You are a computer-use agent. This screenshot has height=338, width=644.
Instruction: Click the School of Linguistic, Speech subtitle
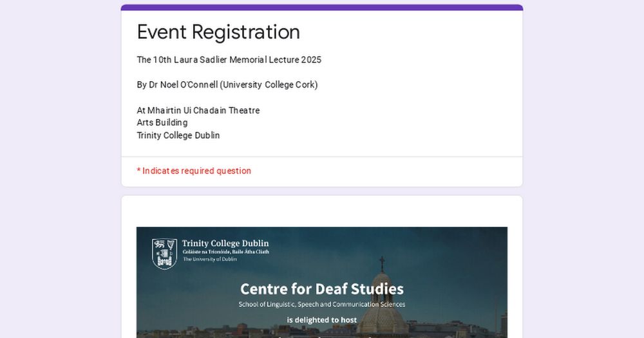pos(322,305)
